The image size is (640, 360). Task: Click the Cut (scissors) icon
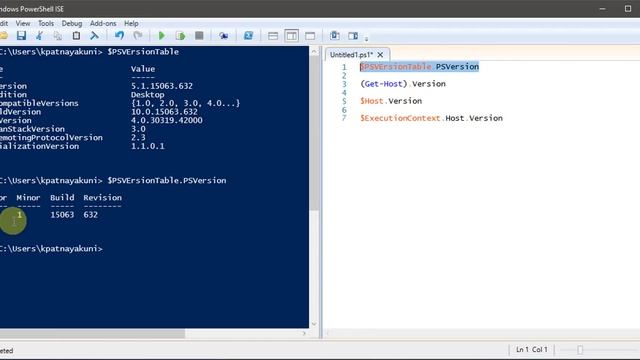click(39, 36)
